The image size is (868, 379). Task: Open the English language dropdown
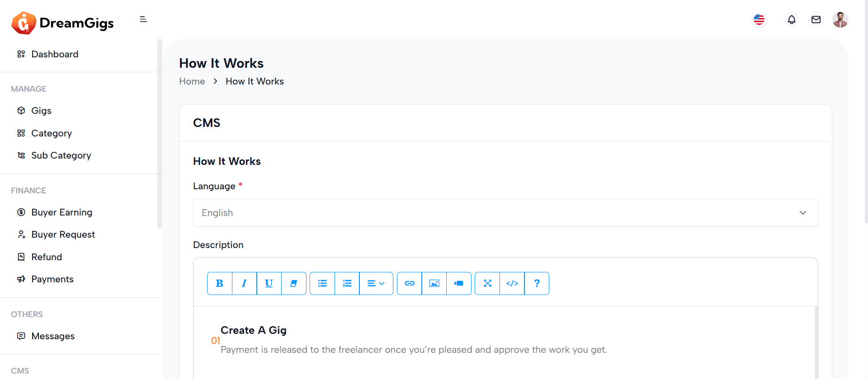click(x=505, y=213)
